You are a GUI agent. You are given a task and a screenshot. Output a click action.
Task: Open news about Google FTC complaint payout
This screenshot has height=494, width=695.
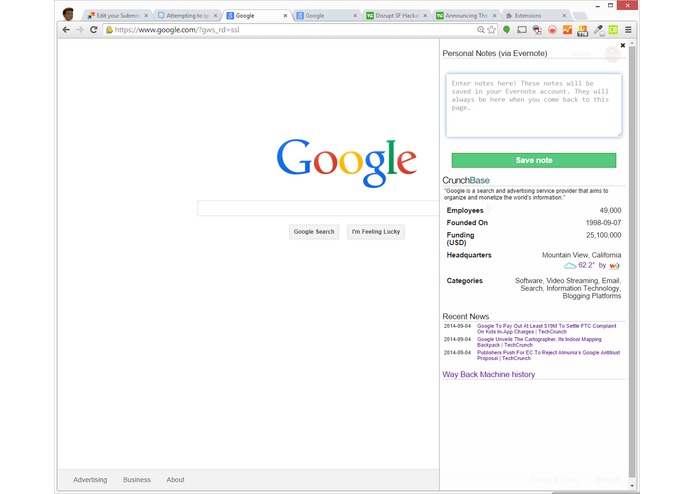coord(547,329)
